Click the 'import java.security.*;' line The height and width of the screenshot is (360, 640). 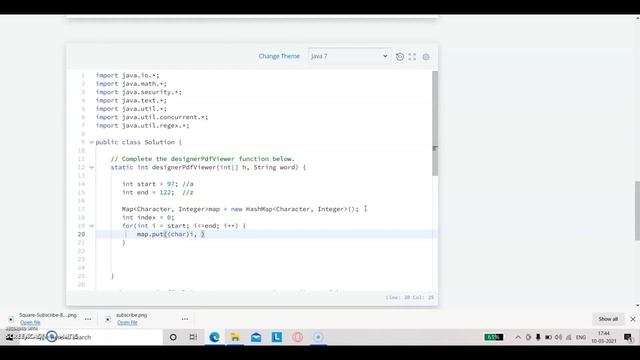point(139,92)
